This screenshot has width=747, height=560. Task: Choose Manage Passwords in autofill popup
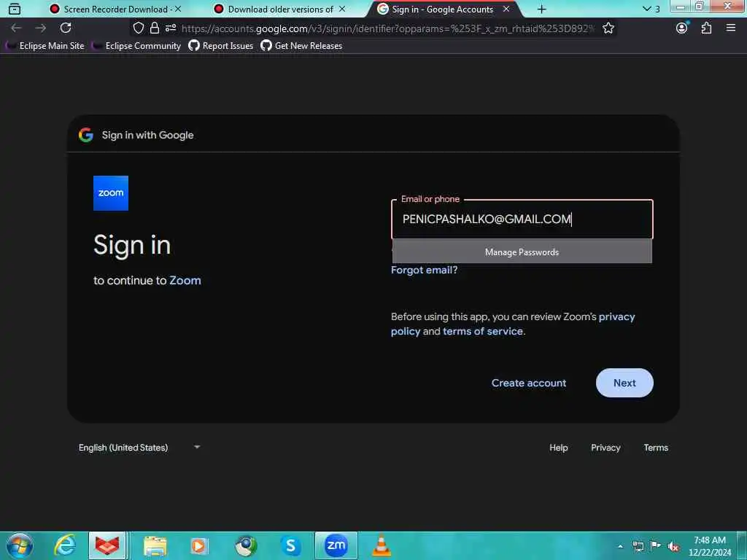[522, 252]
